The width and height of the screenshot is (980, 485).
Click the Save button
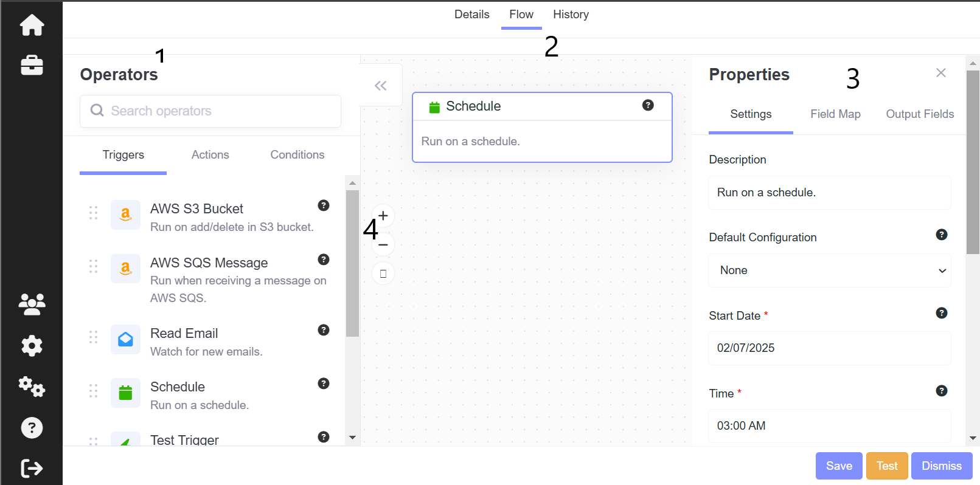pos(838,466)
